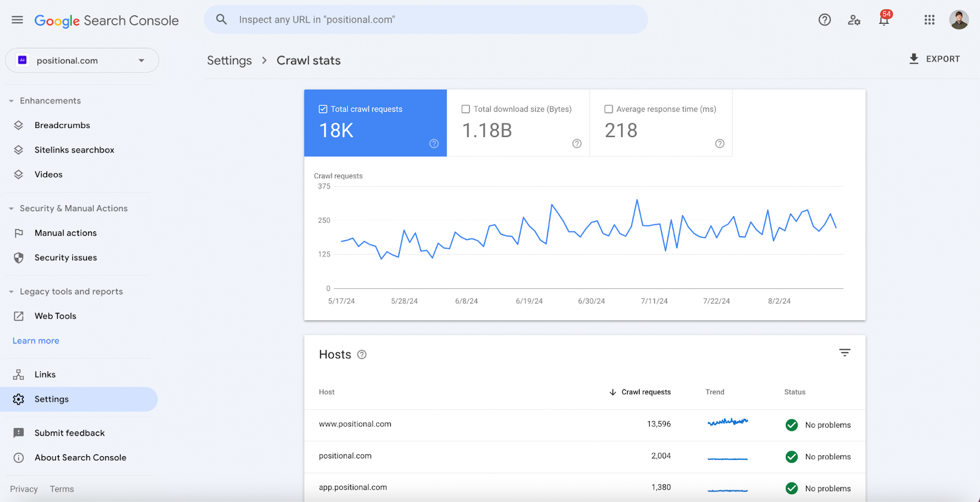This screenshot has height=502, width=980.
Task: Open www.positional.com host row
Action: tap(585, 425)
